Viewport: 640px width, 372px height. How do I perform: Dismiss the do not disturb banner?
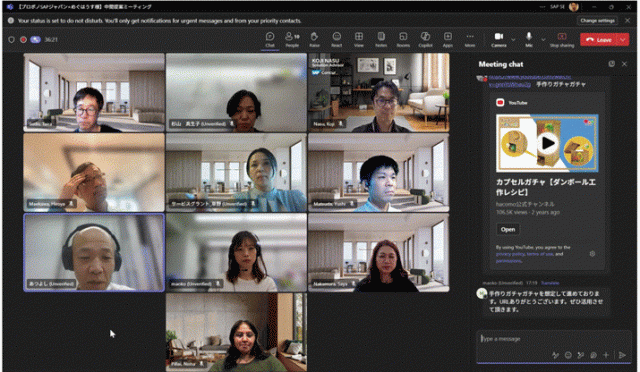(627, 20)
